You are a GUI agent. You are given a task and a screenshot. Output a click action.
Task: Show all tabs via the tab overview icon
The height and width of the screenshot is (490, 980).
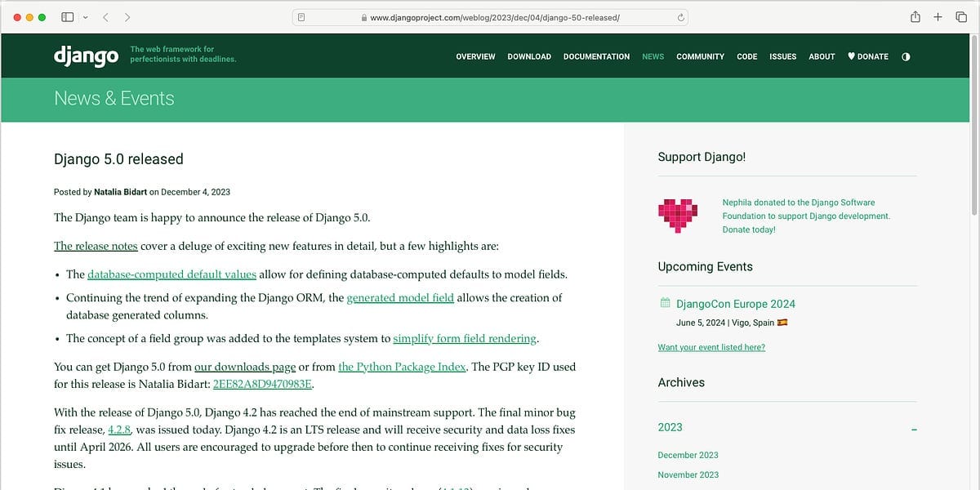click(x=961, y=16)
